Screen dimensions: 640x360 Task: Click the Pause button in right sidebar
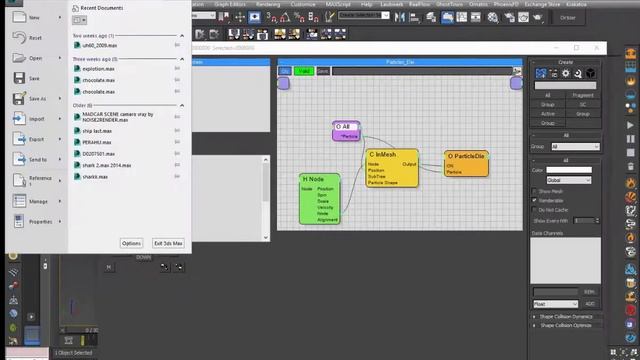click(x=631, y=139)
